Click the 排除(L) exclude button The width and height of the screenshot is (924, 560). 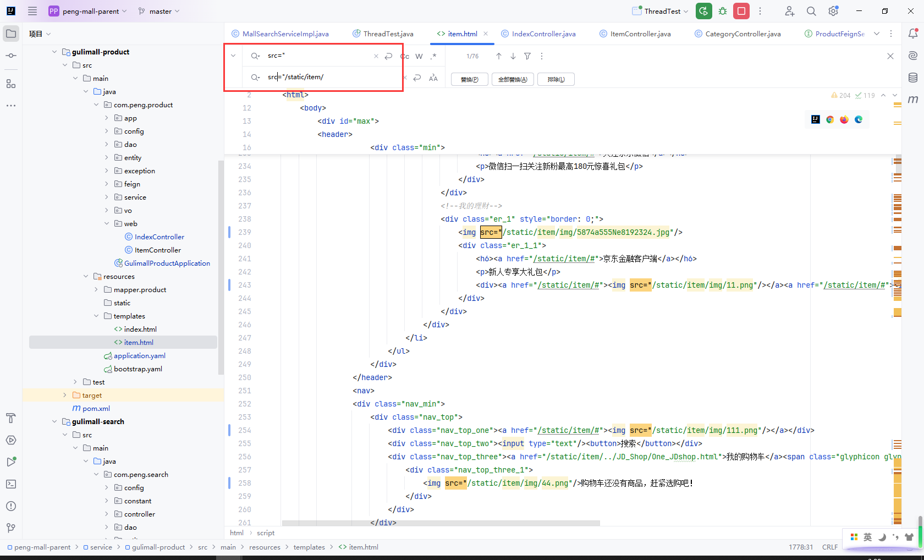pyautogui.click(x=556, y=79)
